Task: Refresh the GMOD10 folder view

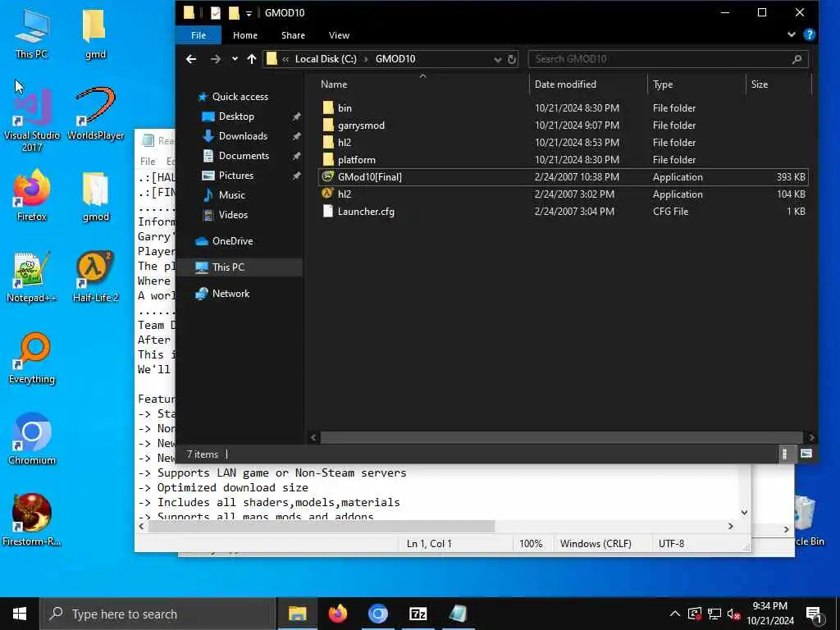Action: click(x=512, y=59)
